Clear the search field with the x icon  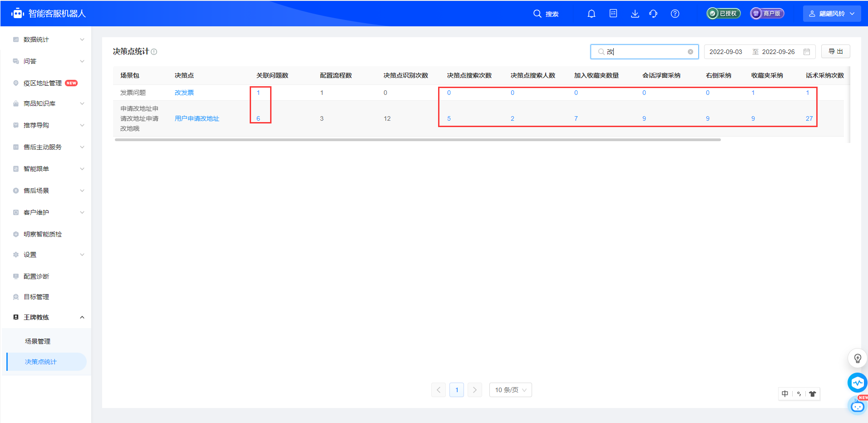click(690, 52)
